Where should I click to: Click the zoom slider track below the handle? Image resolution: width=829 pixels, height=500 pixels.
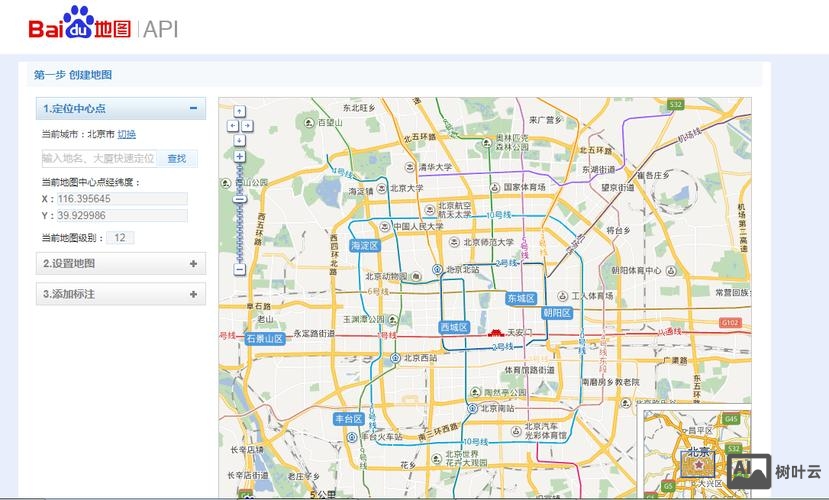(x=240, y=233)
